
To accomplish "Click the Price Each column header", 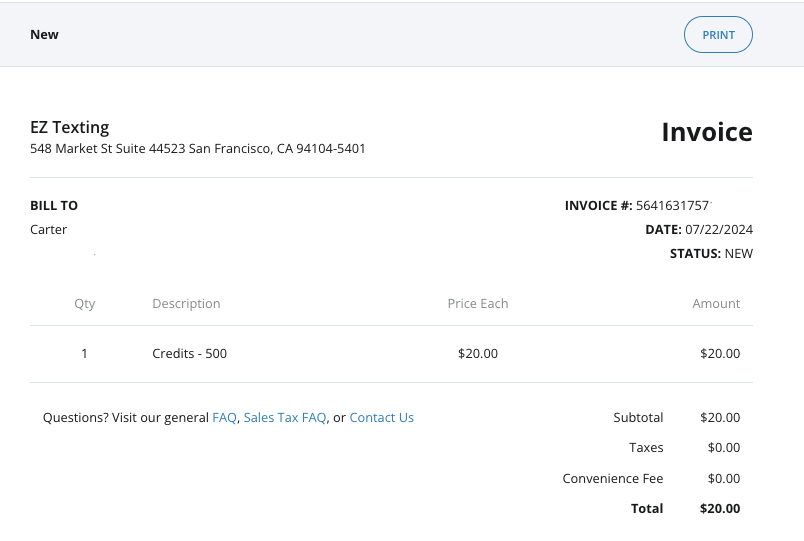I will tap(478, 304).
